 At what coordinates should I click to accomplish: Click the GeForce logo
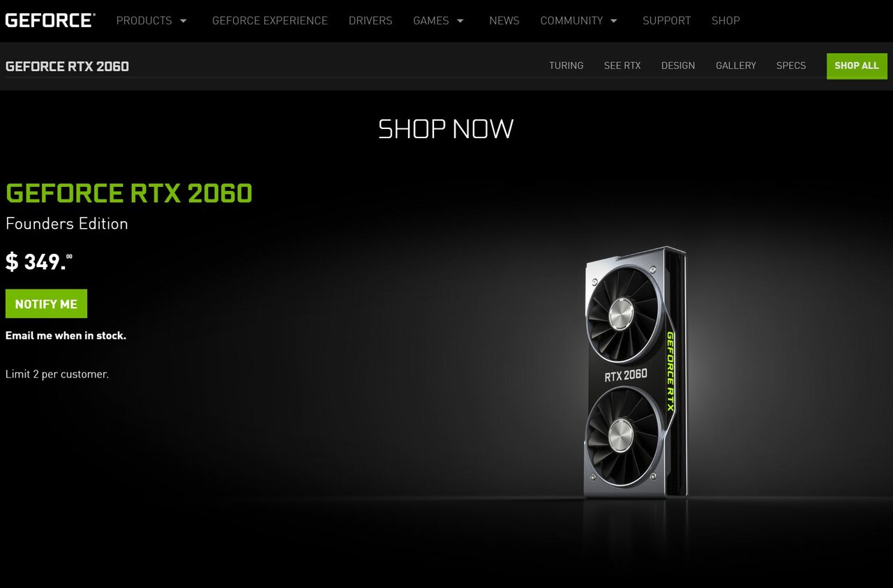click(50, 20)
